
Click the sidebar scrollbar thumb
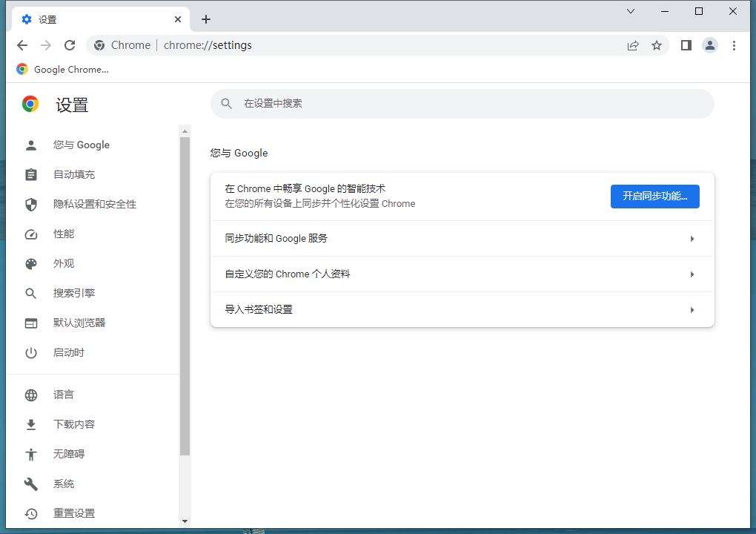[x=185, y=296]
